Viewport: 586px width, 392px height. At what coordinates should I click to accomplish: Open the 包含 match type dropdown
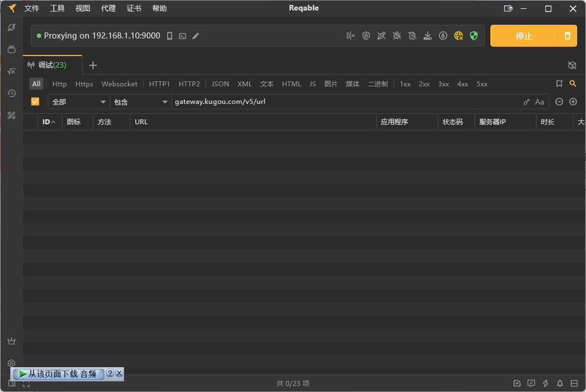point(141,102)
